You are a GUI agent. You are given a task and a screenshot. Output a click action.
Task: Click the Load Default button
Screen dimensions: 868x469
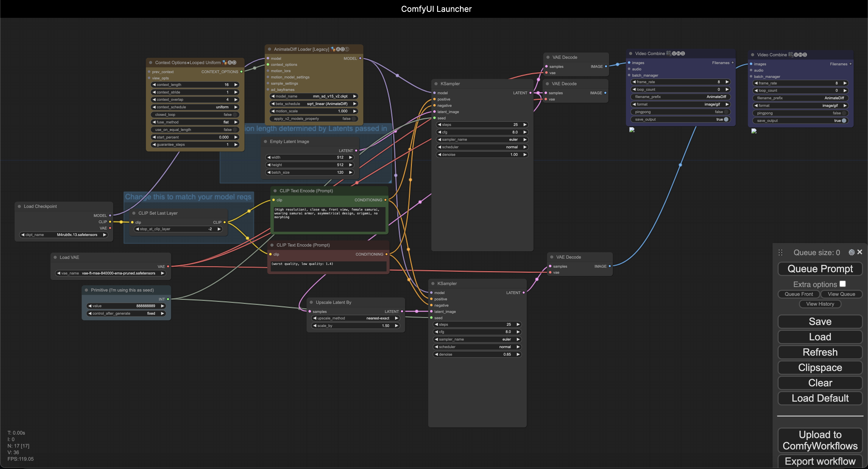[820, 398]
